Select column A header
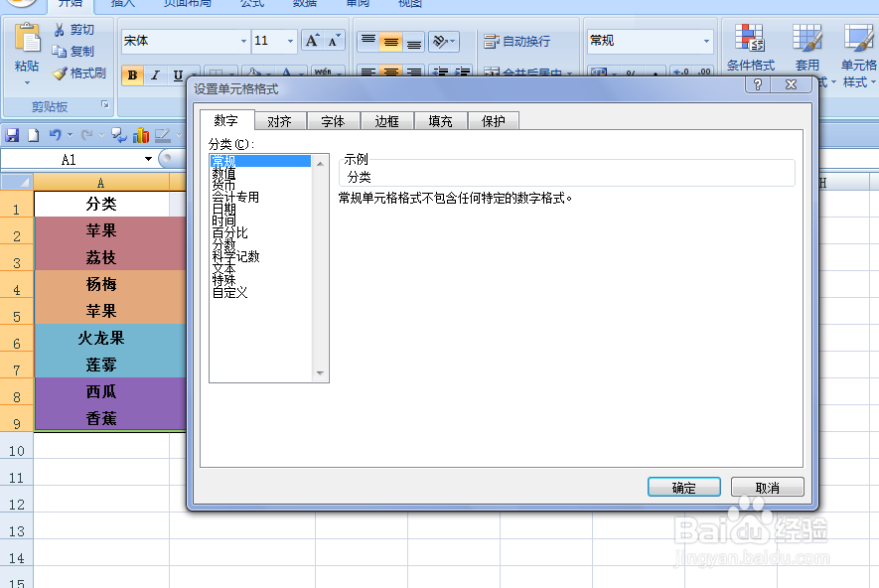This screenshot has width=879, height=588. tap(101, 182)
